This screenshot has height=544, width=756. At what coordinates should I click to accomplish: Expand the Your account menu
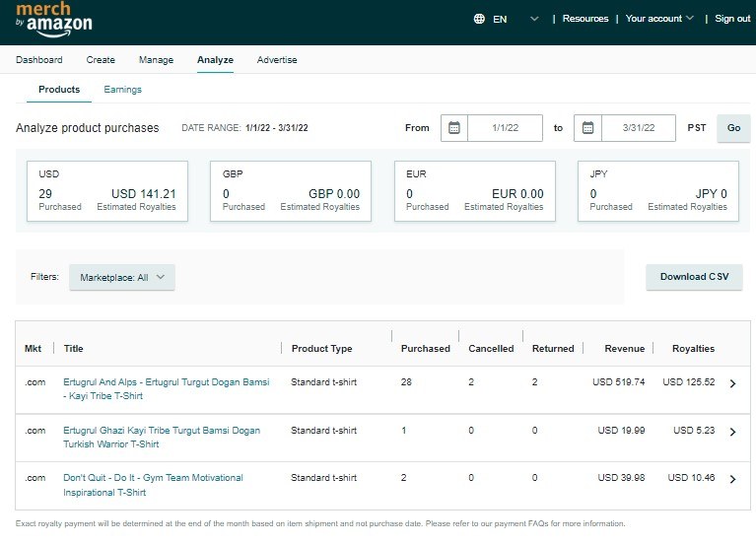[659, 19]
